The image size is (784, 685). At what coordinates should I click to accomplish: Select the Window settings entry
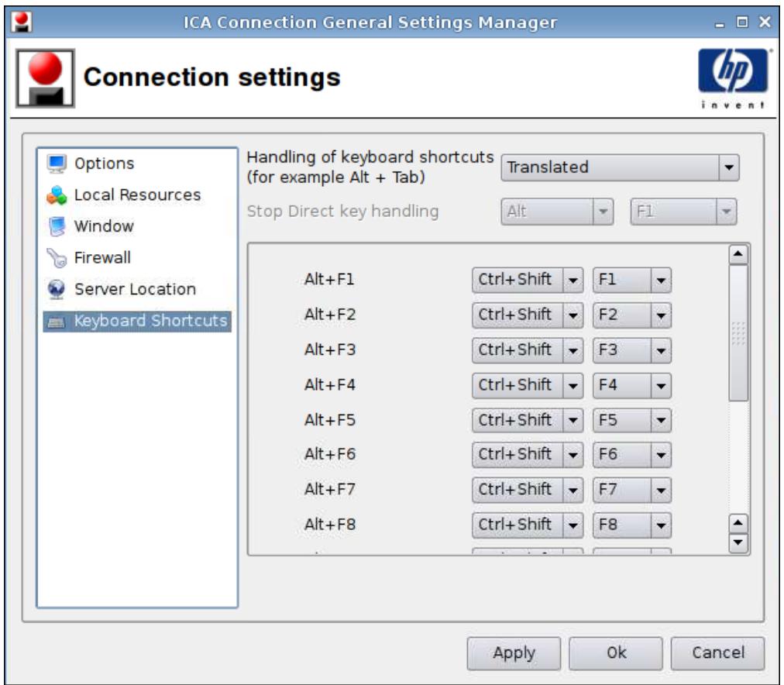click(104, 226)
